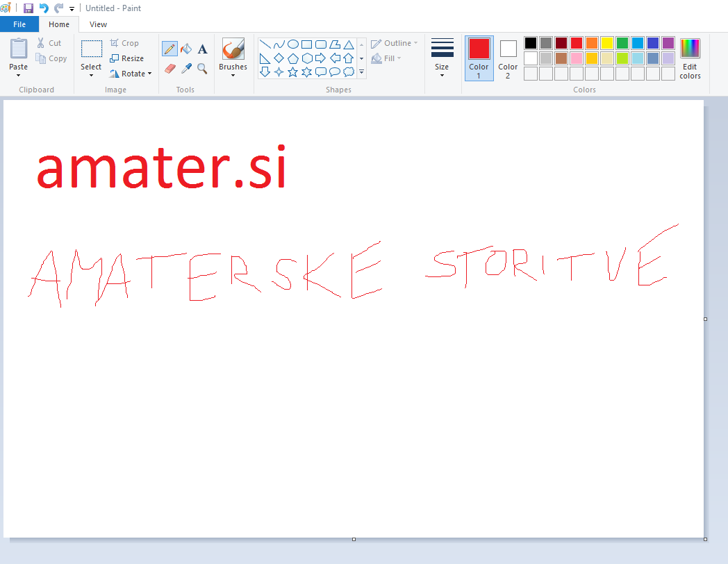The width and height of the screenshot is (728, 564).
Task: Choose the Triangle shape
Action: tap(349, 44)
